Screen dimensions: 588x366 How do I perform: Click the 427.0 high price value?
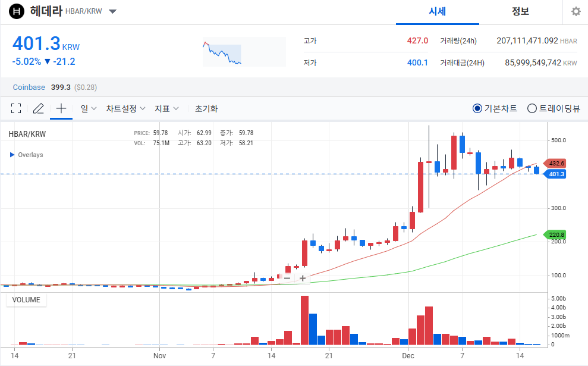click(x=417, y=40)
